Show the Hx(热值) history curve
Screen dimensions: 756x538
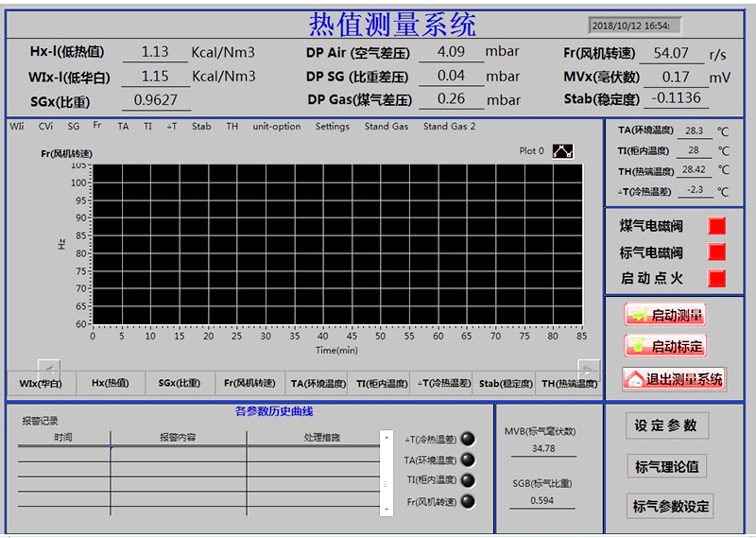point(111,384)
